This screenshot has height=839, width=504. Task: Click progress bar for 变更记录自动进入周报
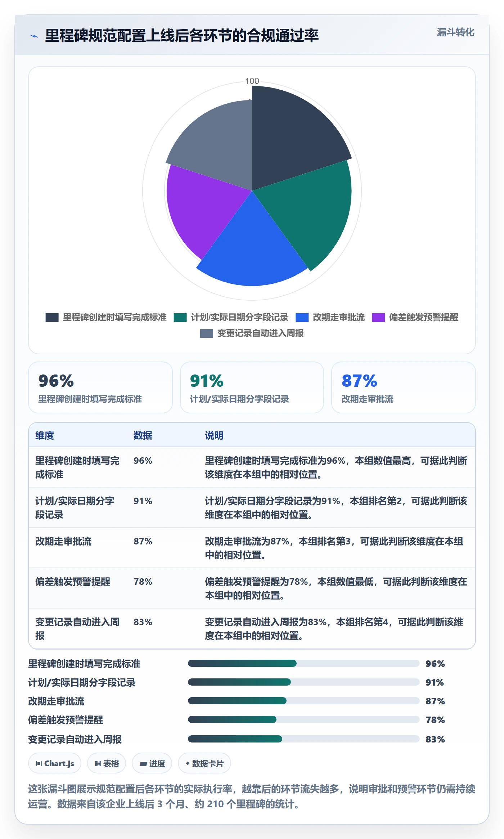coord(304,739)
